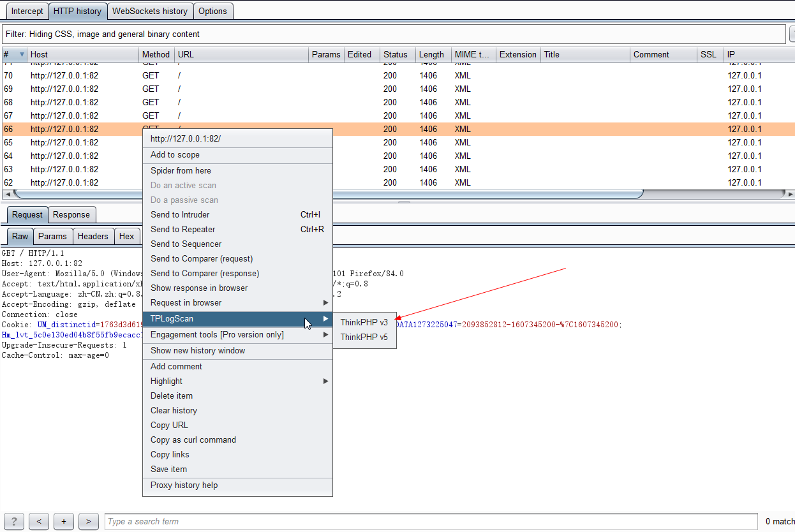This screenshot has height=532, width=795.
Task: Select the Raw view tab
Action: tap(20, 236)
